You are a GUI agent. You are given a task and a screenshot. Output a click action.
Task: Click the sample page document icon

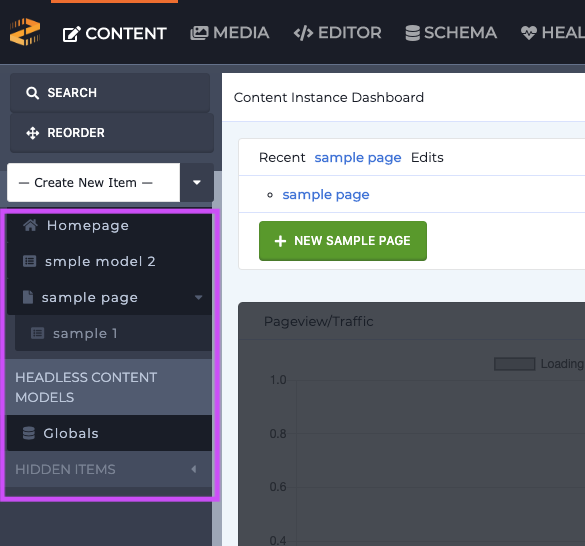click(28, 297)
